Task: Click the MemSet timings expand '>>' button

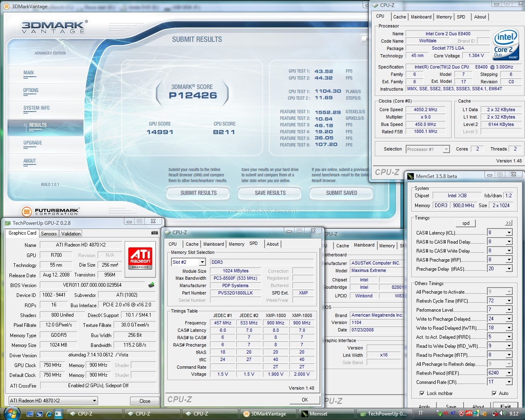Action: [509, 223]
